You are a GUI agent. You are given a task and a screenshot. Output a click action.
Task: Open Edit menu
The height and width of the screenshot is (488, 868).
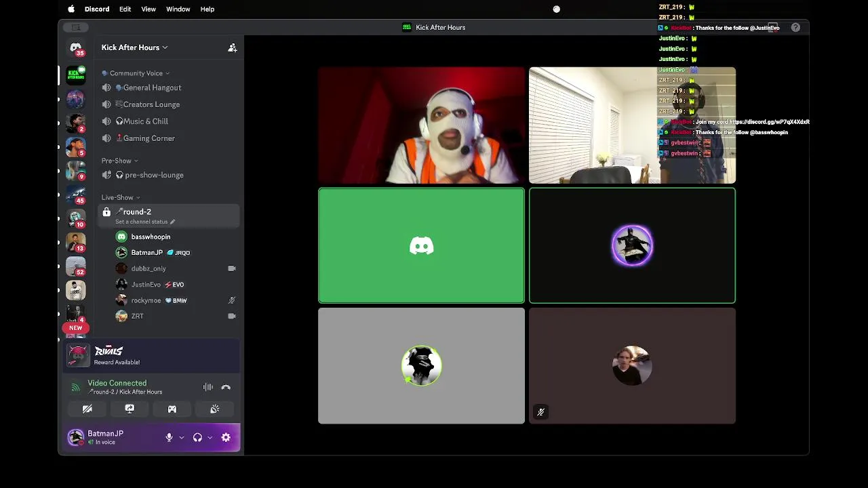coord(125,9)
